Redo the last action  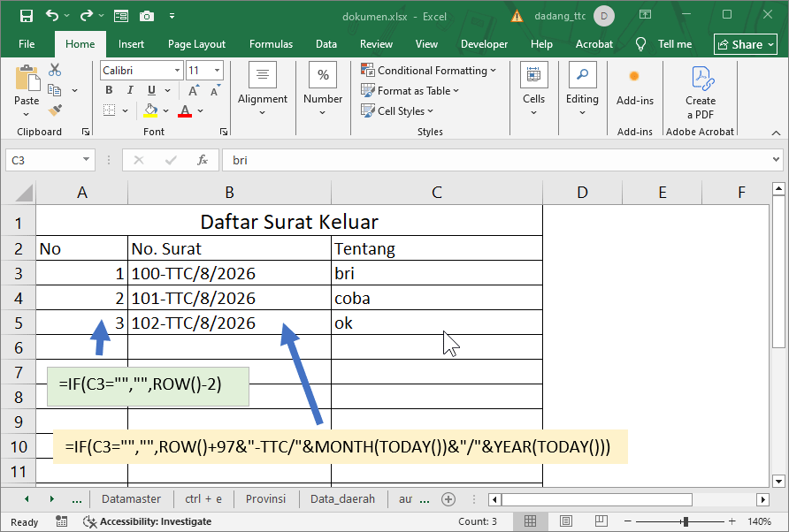click(x=87, y=16)
